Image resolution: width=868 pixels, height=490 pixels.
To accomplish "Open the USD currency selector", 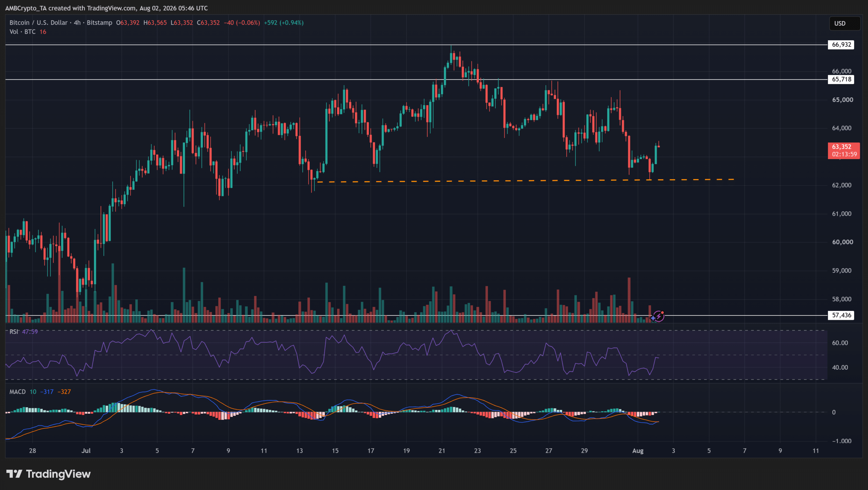I will (x=845, y=23).
